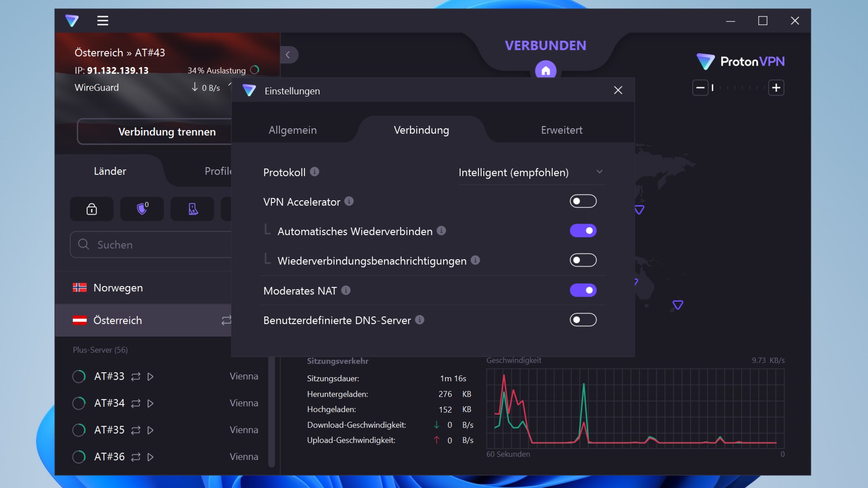The height and width of the screenshot is (488, 868).
Task: Open the Erweitert settings tab
Action: click(x=562, y=130)
